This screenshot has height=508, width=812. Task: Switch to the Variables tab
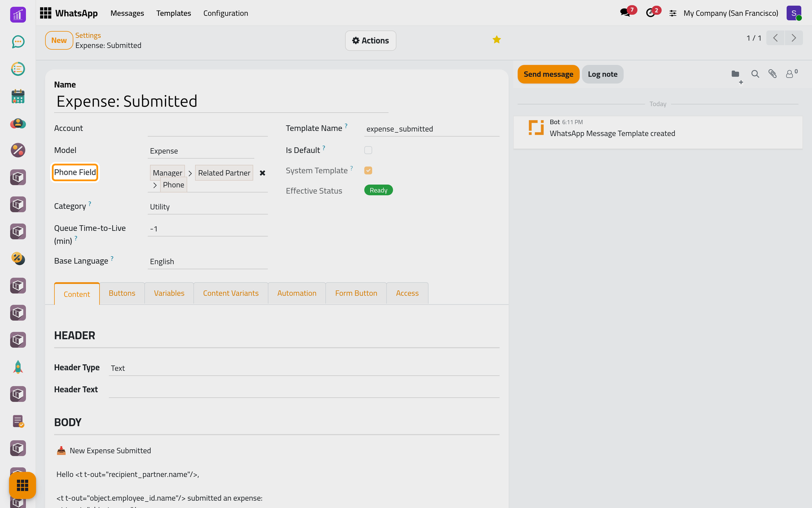169,293
